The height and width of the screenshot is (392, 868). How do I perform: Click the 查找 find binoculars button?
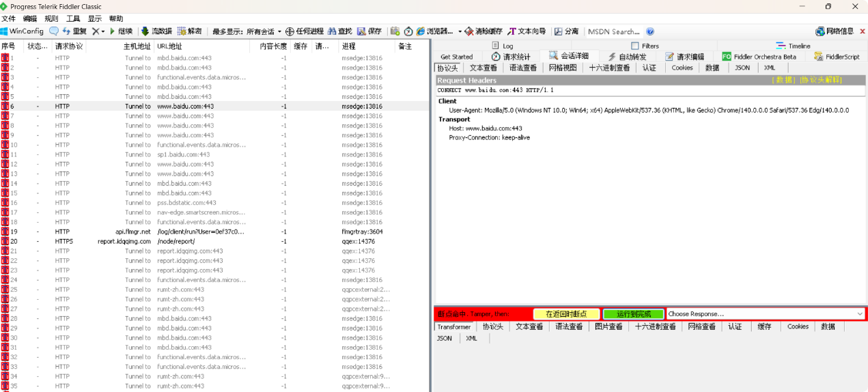click(x=340, y=31)
